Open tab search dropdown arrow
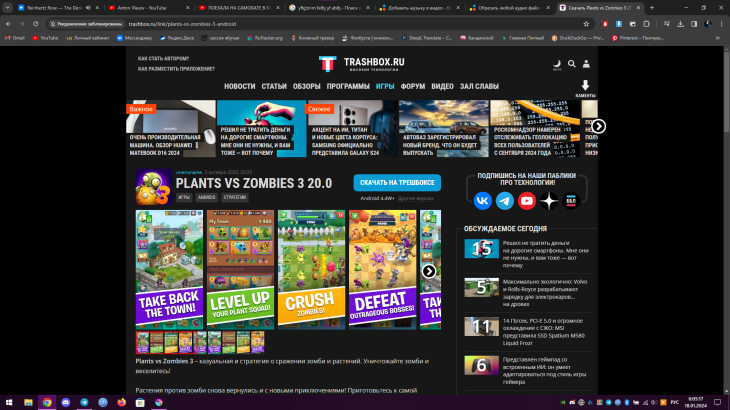The height and width of the screenshot is (410, 730). click(7, 8)
